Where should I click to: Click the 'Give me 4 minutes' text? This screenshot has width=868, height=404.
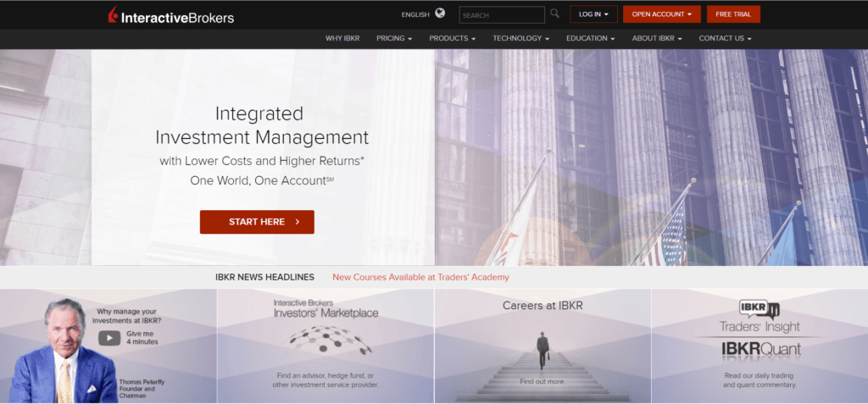click(142, 338)
